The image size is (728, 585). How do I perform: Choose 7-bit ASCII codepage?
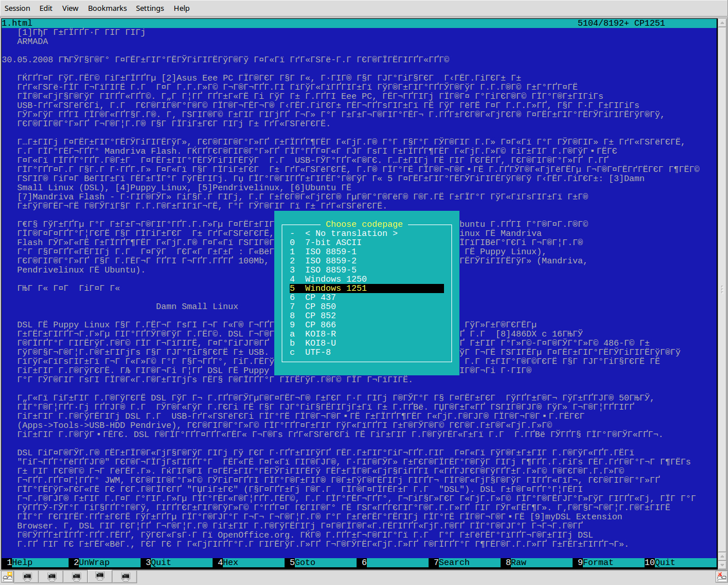(x=366, y=242)
